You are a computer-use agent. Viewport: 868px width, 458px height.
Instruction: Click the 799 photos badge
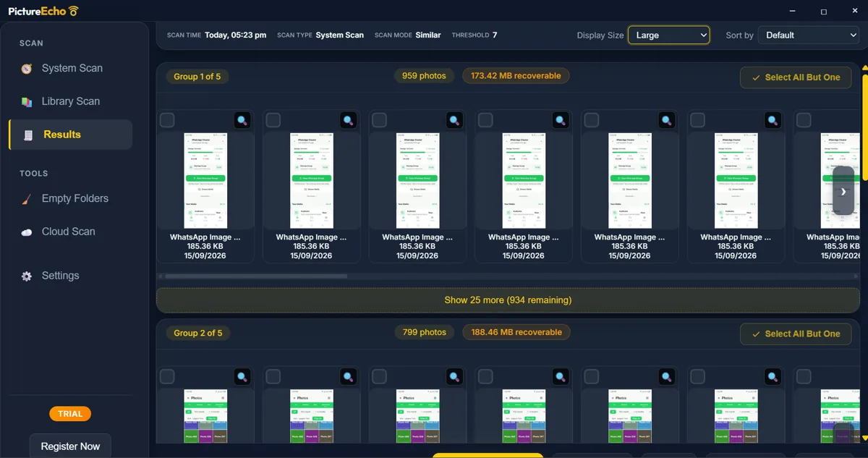point(425,332)
